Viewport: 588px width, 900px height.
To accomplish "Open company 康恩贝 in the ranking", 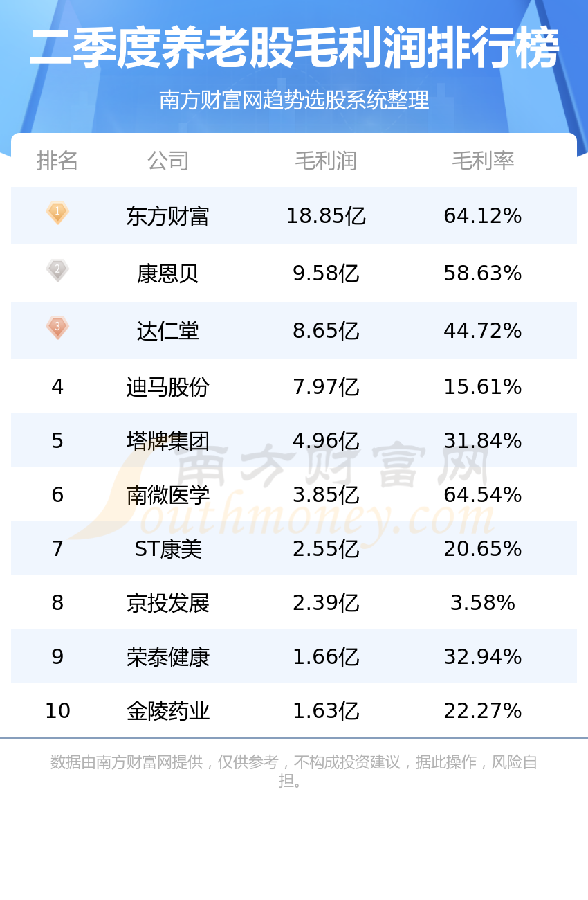I will click(168, 273).
